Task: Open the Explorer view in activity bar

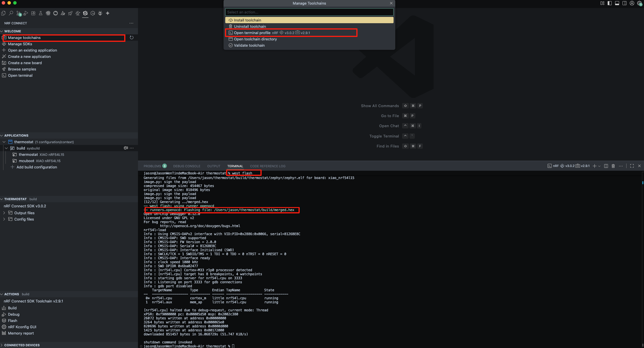Action: pos(3,13)
